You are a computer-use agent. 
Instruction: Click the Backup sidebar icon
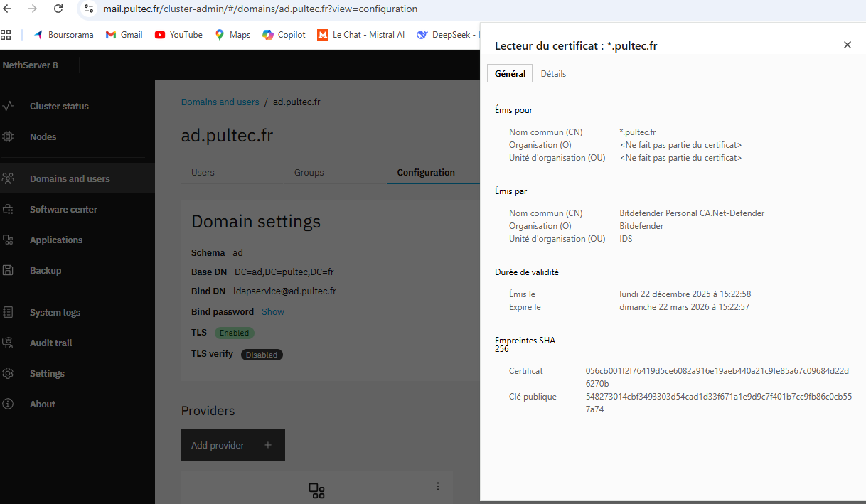coord(8,270)
